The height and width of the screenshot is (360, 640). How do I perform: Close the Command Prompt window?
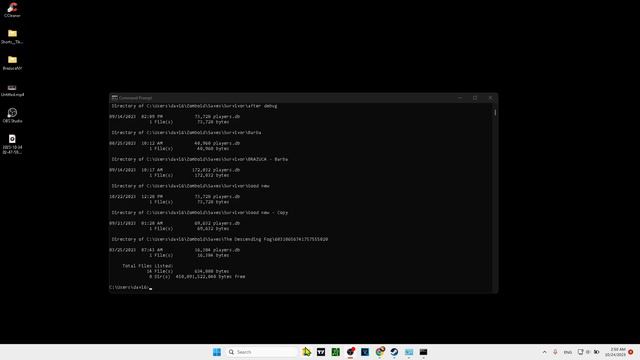(x=490, y=98)
